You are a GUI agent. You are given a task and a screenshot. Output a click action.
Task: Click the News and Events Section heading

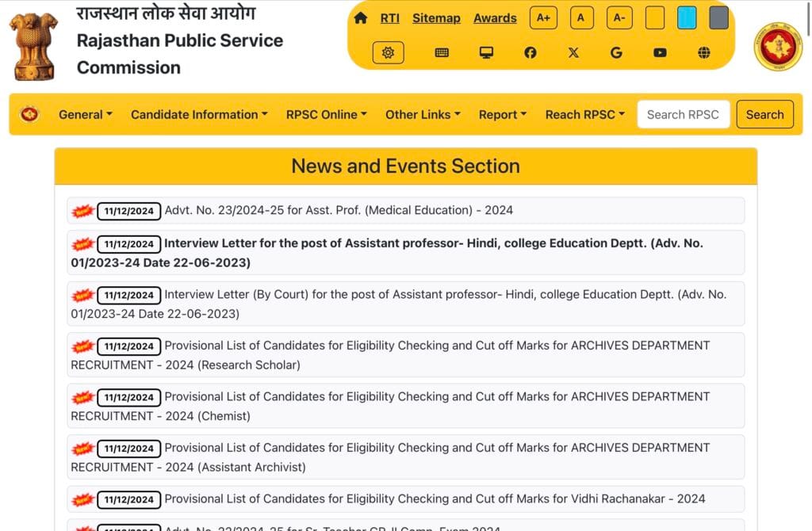point(405,166)
